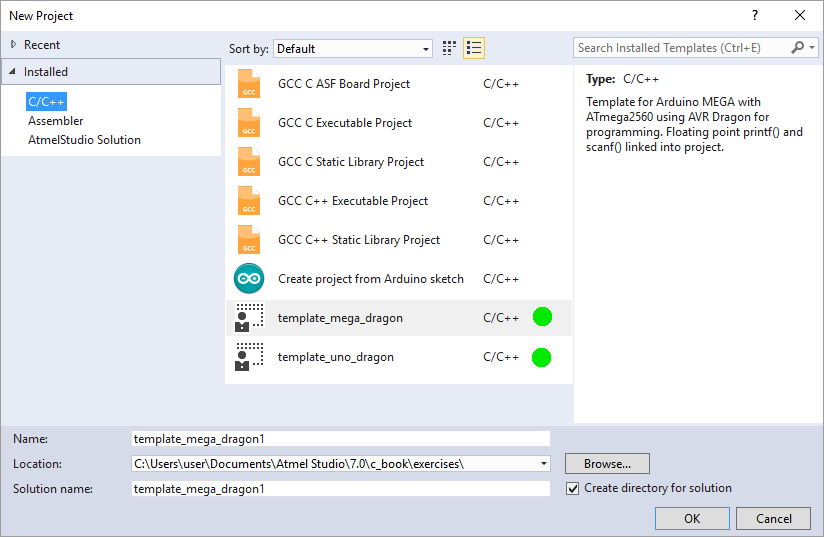Image resolution: width=824 pixels, height=537 pixels.
Task: Switch to medium icons list view
Action: pos(474,48)
